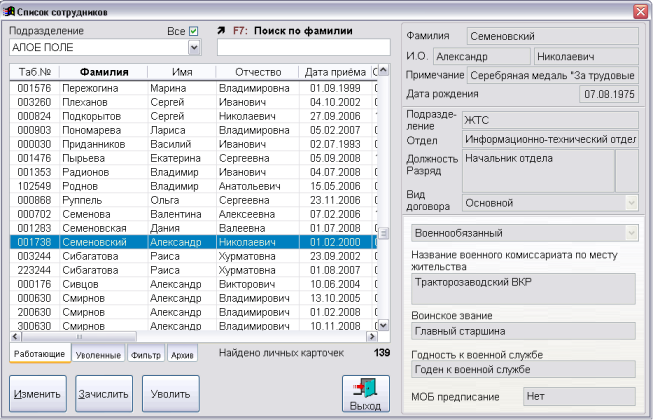Viewport: 653px width, 420px height.
Task: Click the app icon in title bar
Action: (8, 11)
